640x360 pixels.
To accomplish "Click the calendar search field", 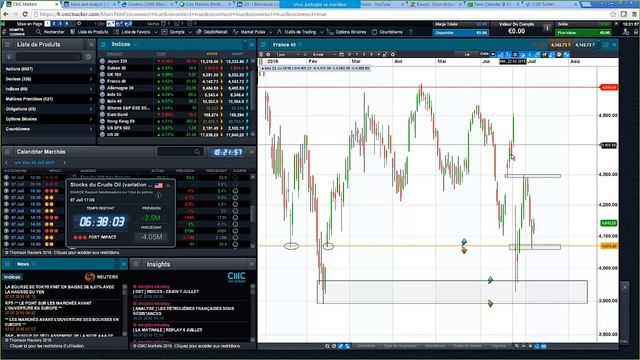I will coord(180,152).
